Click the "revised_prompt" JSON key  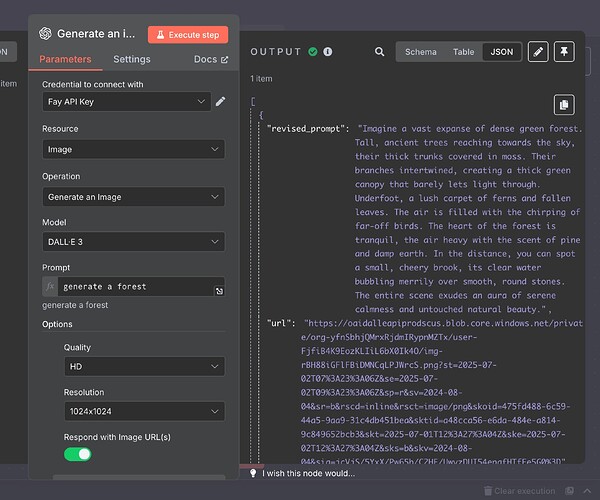[x=308, y=129]
